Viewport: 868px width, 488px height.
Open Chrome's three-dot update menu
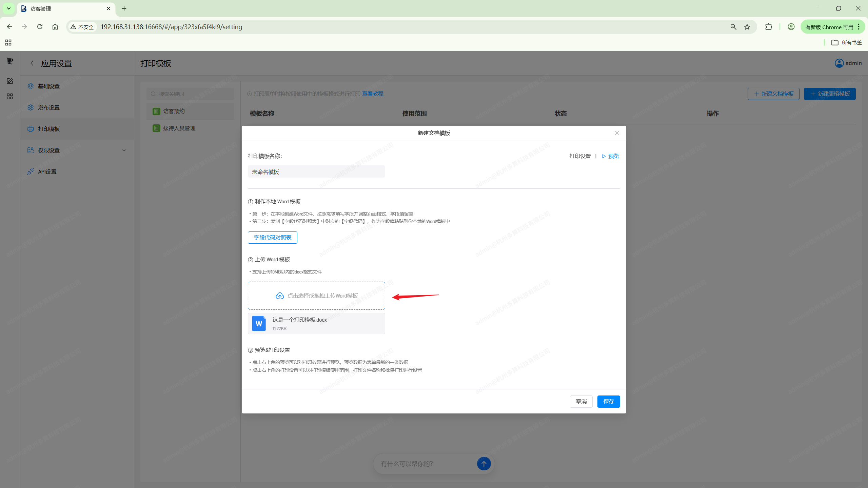(859, 27)
